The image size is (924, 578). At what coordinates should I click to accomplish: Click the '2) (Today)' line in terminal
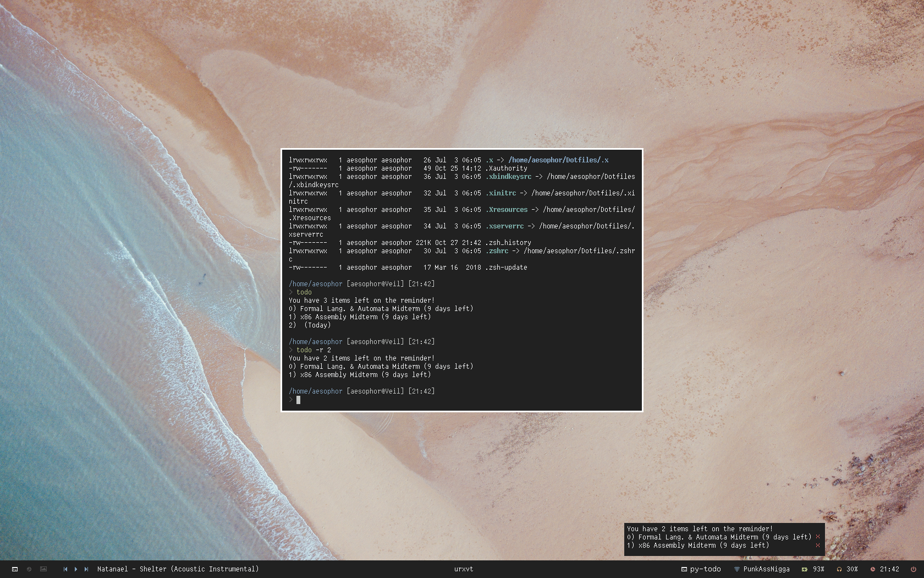[x=310, y=325]
